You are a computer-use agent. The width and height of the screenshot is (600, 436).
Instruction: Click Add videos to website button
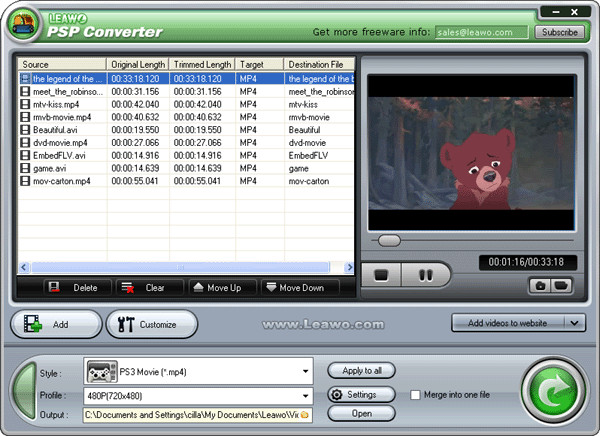(x=507, y=323)
